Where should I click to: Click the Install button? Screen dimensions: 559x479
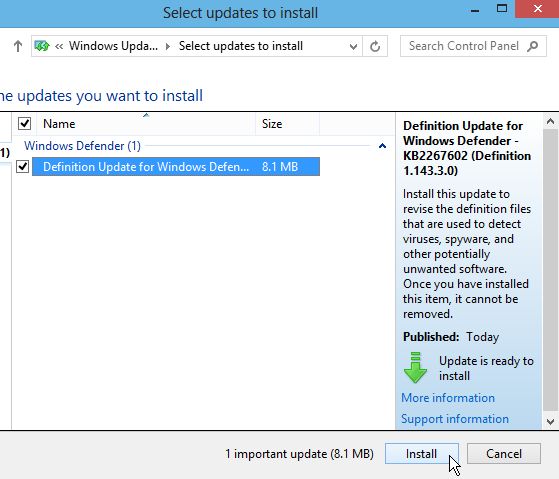click(x=422, y=454)
